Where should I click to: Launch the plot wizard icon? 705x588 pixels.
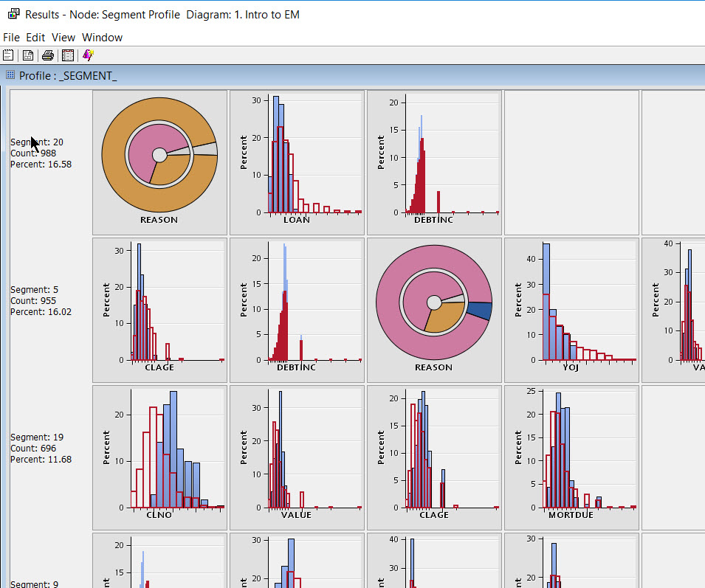click(x=88, y=55)
